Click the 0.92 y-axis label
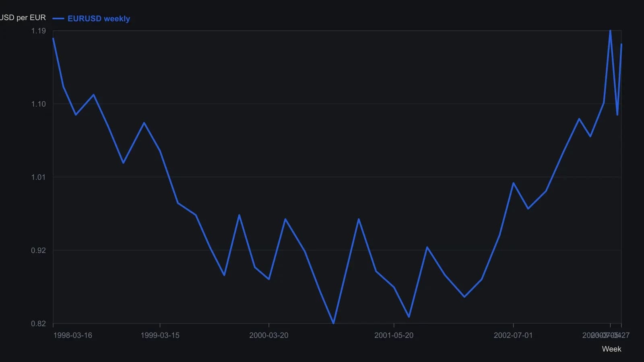This screenshot has width=644, height=362. click(x=39, y=251)
